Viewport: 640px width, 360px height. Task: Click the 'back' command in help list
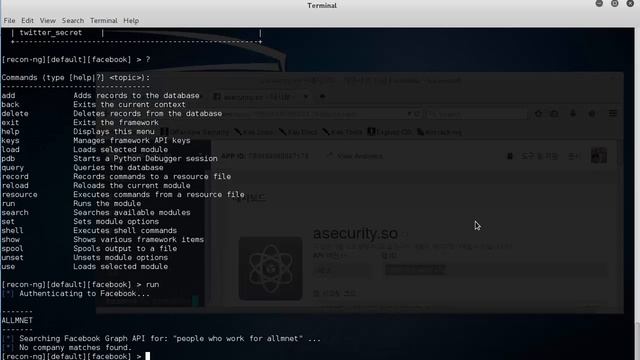(x=10, y=104)
